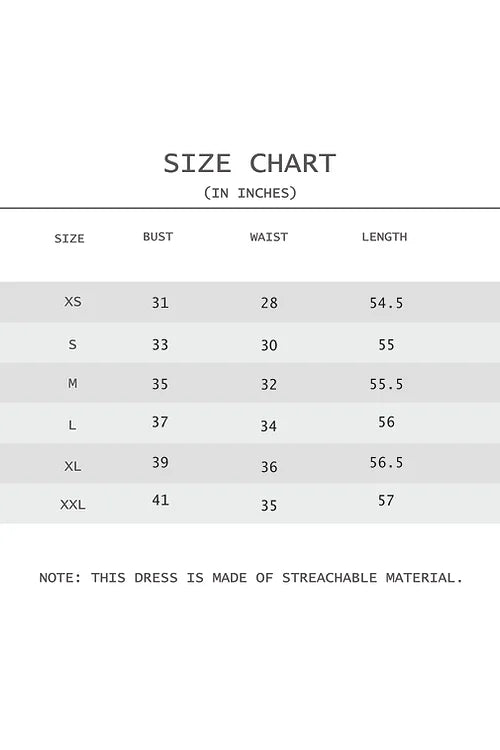This screenshot has width=500, height=750.
Task: Select the LENGTH column header
Action: [x=384, y=237]
